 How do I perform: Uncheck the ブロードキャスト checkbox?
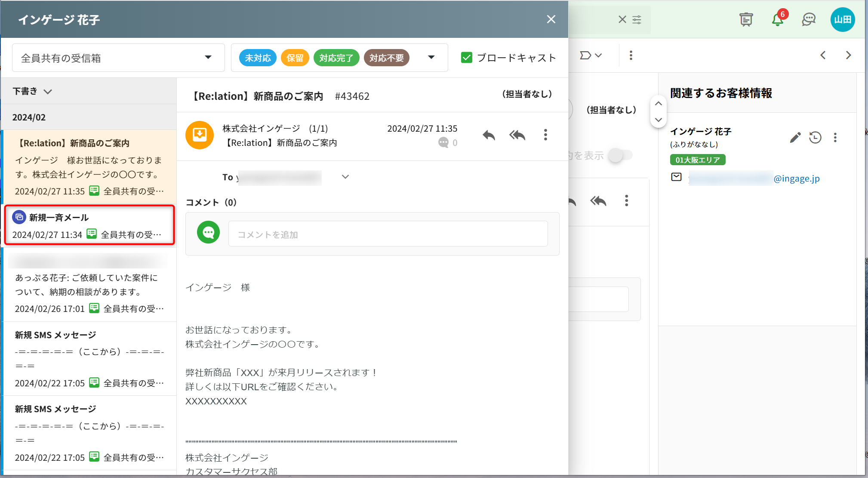click(x=466, y=58)
